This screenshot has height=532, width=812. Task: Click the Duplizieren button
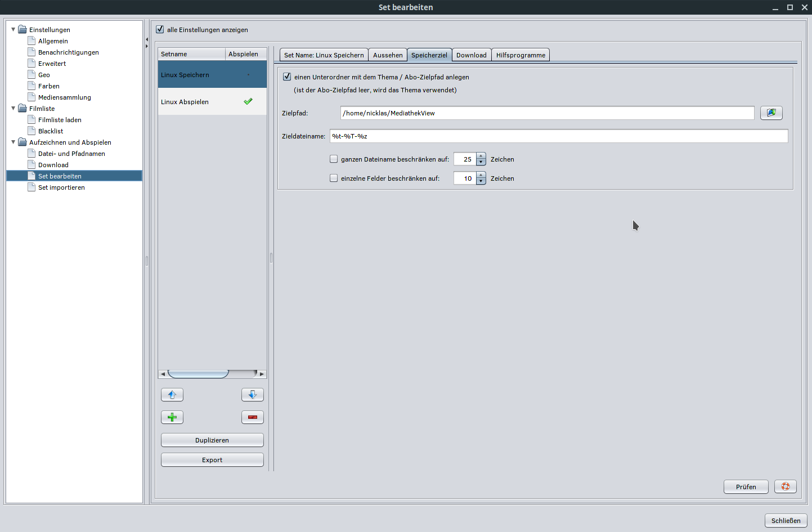(212, 440)
